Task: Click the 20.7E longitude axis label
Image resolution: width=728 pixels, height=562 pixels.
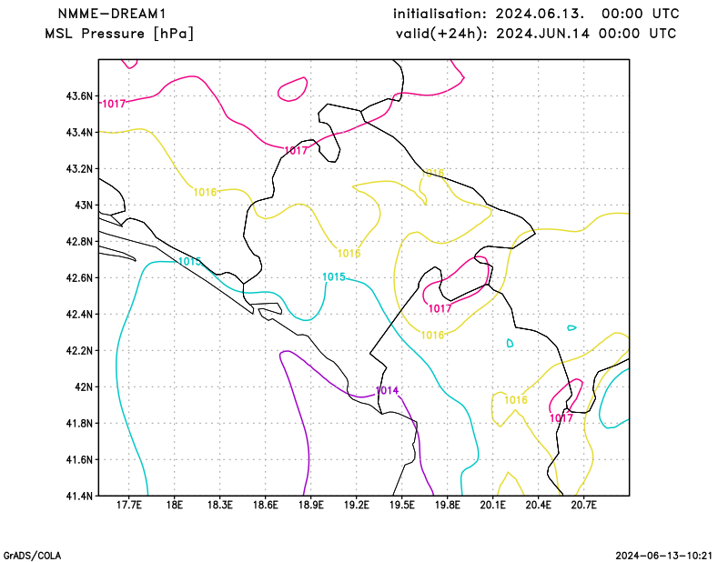Action: pyautogui.click(x=583, y=505)
